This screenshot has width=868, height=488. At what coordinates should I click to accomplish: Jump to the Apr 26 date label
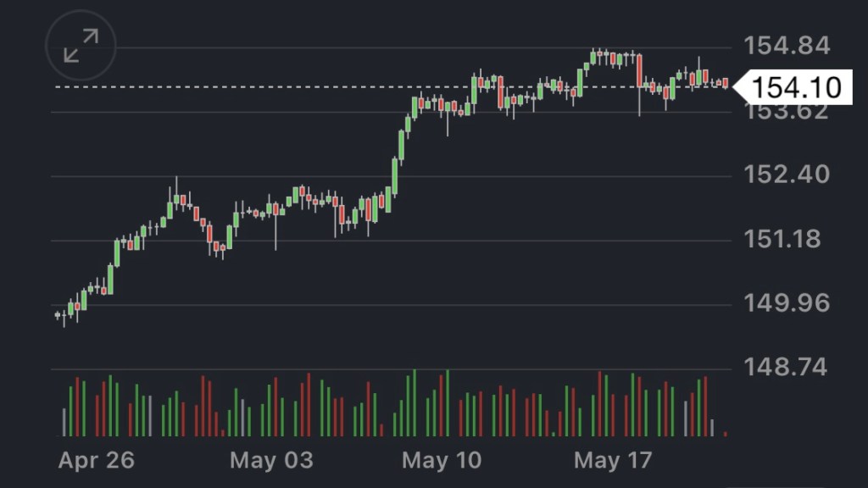click(x=96, y=461)
